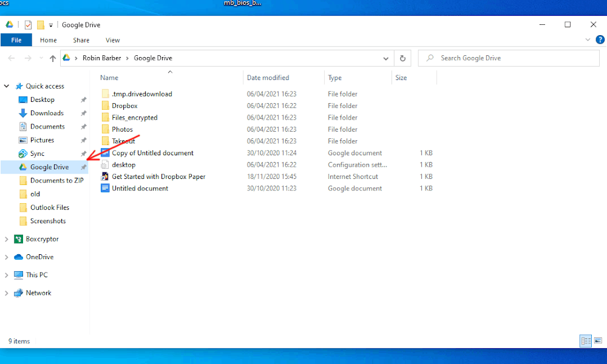607x364 pixels.
Task: Go up one folder level
Action: tap(53, 58)
